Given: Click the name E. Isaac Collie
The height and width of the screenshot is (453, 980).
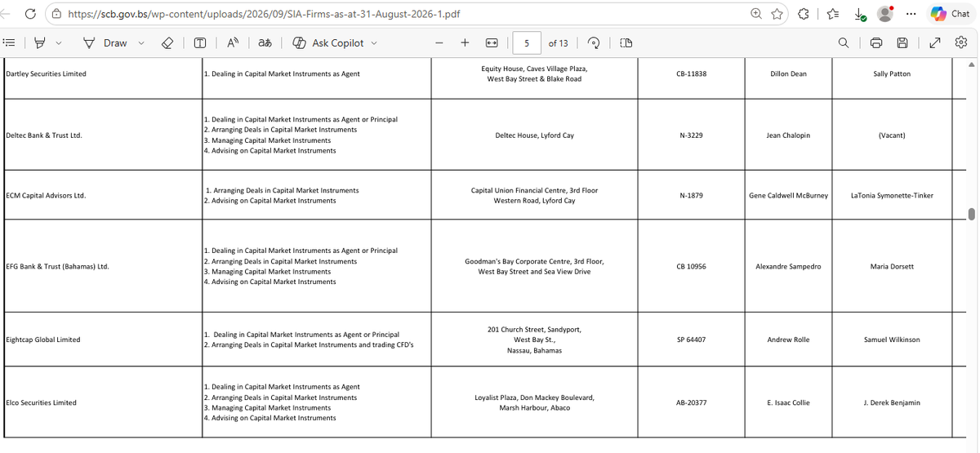Looking at the screenshot, I should tap(788, 402).
